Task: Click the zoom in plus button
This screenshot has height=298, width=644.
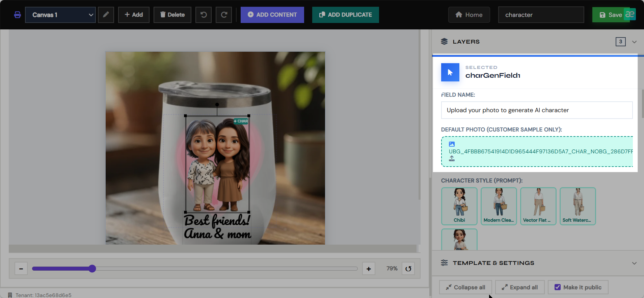Action: (369, 269)
